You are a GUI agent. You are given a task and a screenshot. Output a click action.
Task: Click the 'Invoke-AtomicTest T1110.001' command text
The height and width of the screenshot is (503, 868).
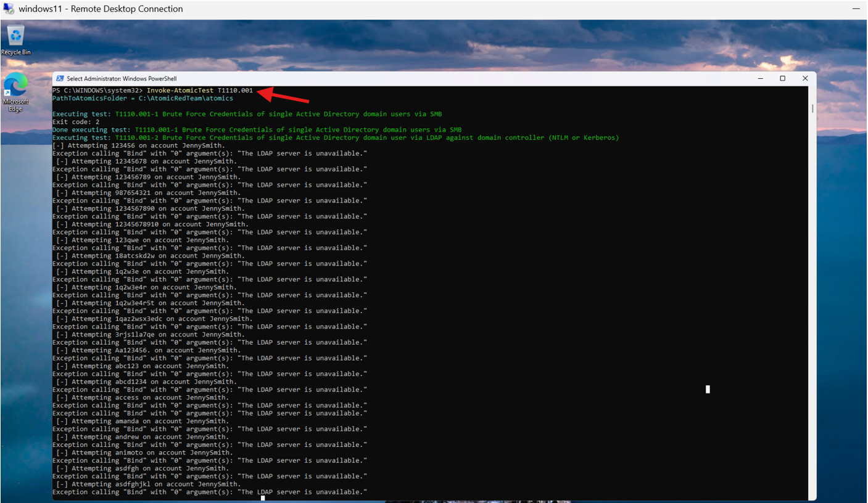click(x=200, y=91)
